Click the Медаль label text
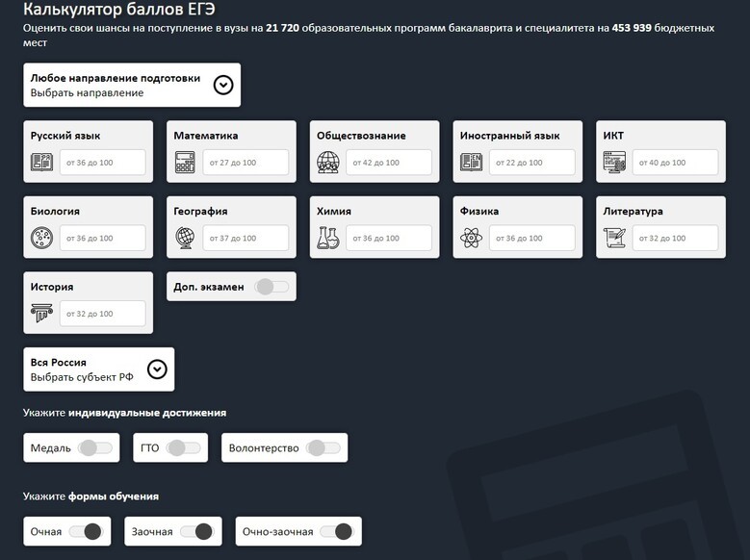The image size is (750, 560). [x=51, y=448]
